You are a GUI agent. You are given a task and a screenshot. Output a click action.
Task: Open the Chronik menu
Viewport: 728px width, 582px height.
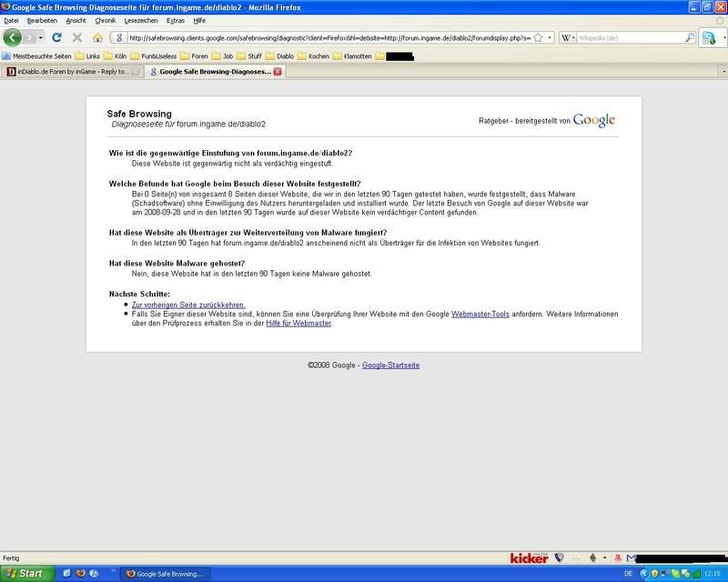pos(106,20)
